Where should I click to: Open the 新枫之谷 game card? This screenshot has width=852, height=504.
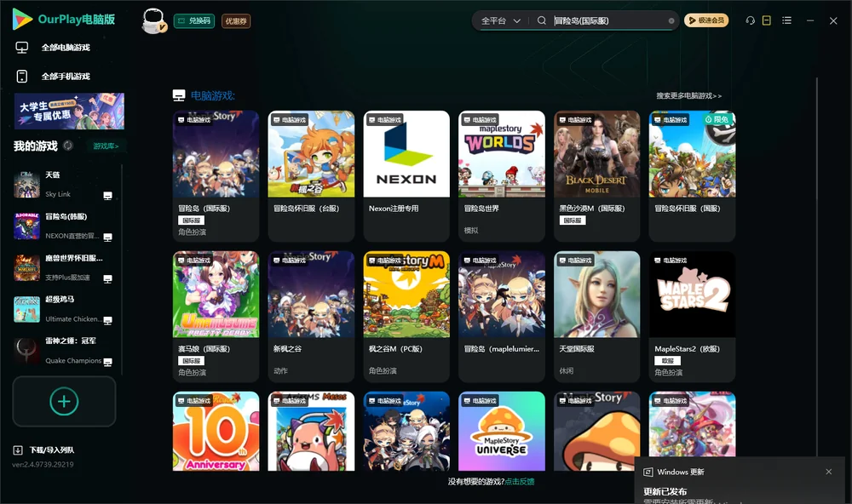(311, 317)
